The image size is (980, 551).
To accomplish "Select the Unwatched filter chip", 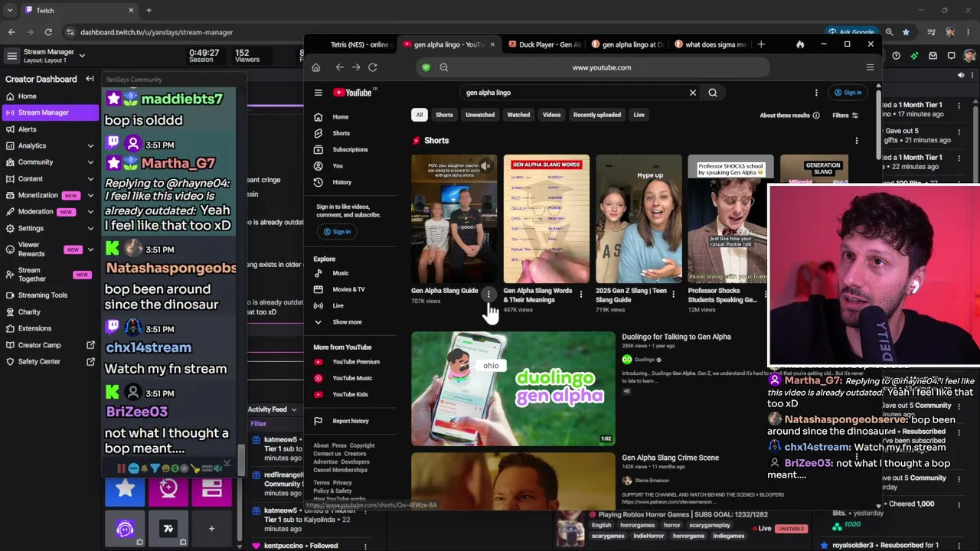I will tap(480, 115).
